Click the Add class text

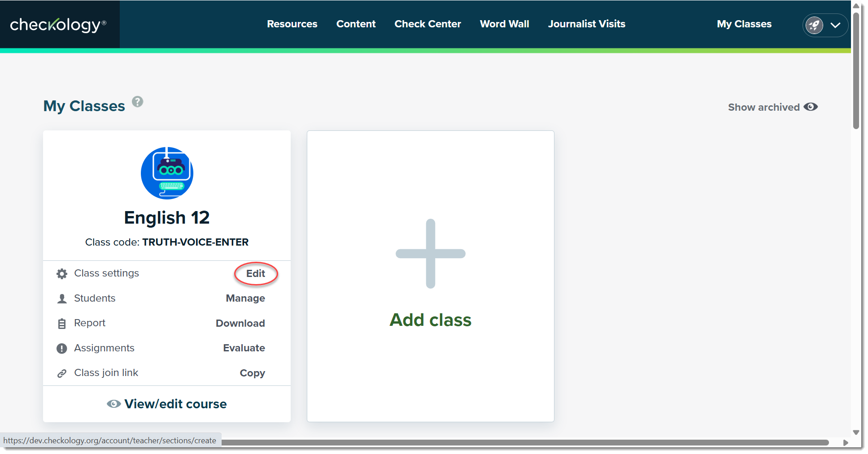coord(431,320)
